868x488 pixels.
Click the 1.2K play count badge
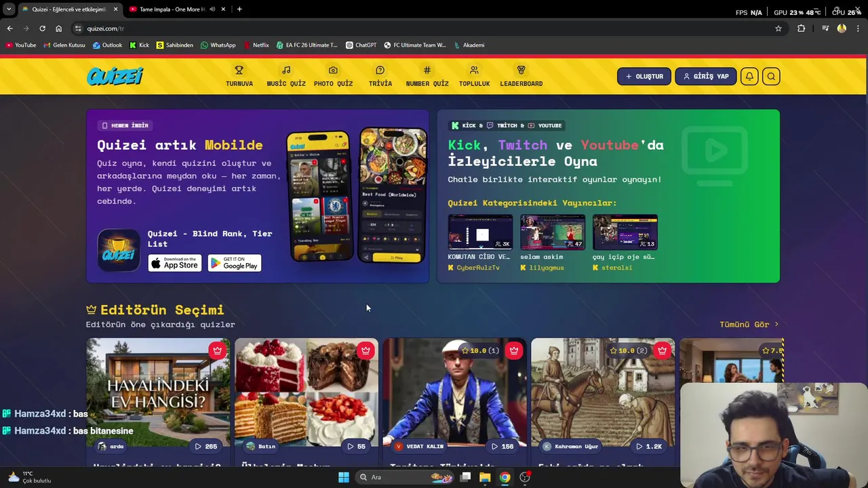[x=649, y=447]
